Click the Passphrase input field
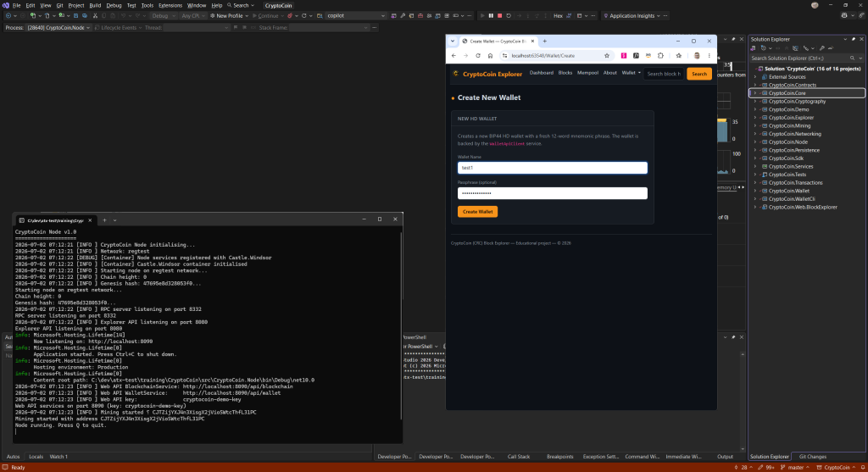Viewport: 868px width, 472px height. click(553, 193)
